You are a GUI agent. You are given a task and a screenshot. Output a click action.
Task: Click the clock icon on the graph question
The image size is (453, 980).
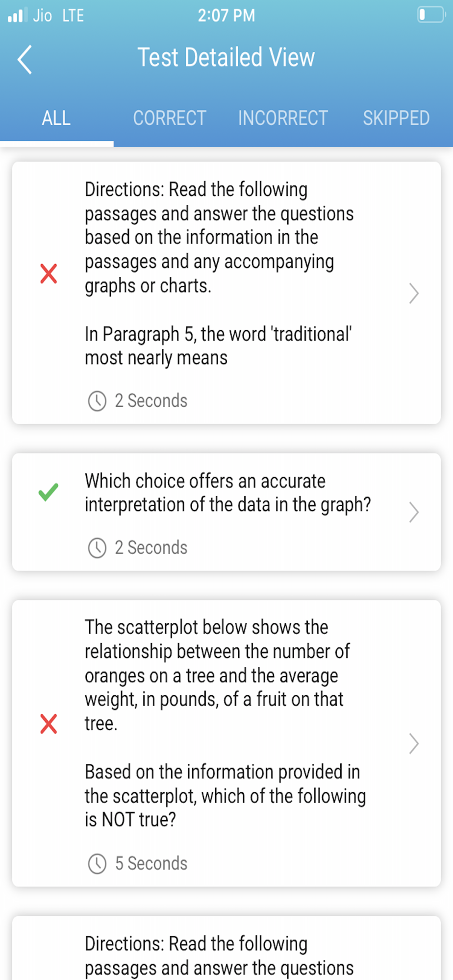97,548
